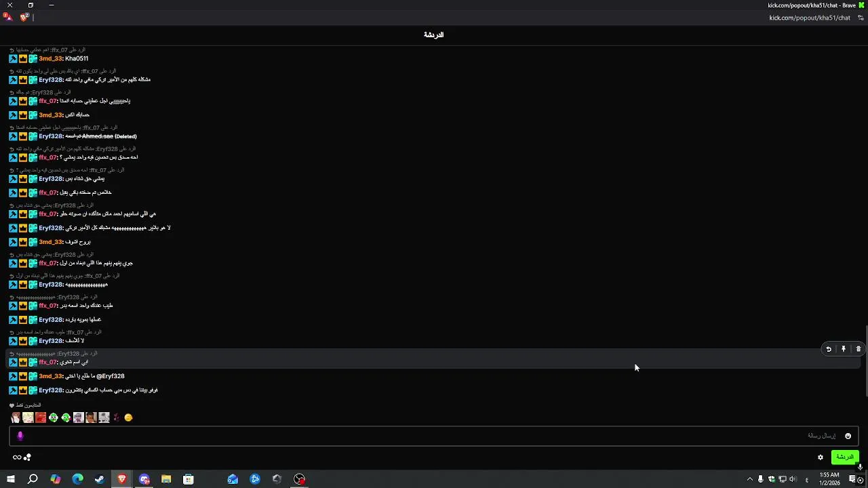Delete the hovered message with the trash icon
This screenshot has width=868, height=488.
point(859,349)
